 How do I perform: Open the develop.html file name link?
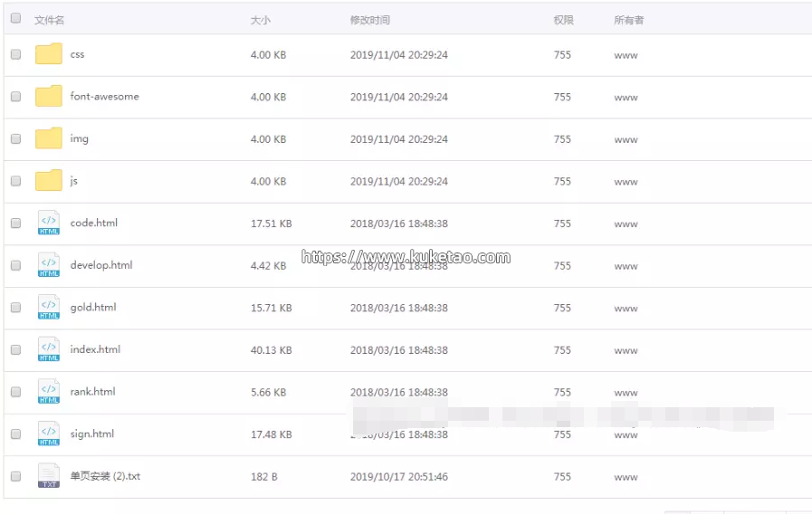click(x=101, y=265)
